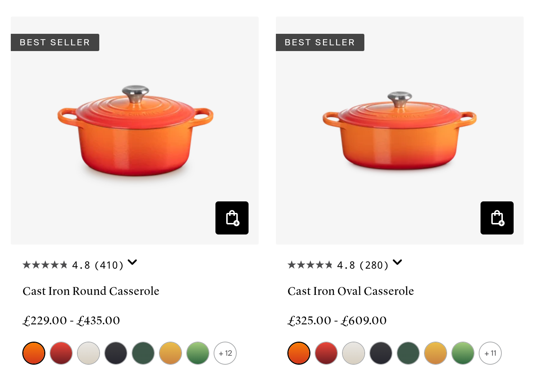Add Oval Casserole to bag icon

[x=497, y=218]
